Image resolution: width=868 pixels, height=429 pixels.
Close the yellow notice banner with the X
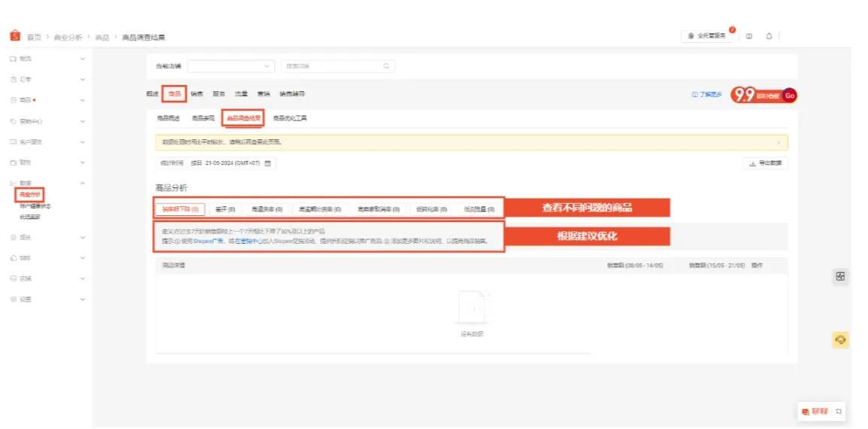779,142
